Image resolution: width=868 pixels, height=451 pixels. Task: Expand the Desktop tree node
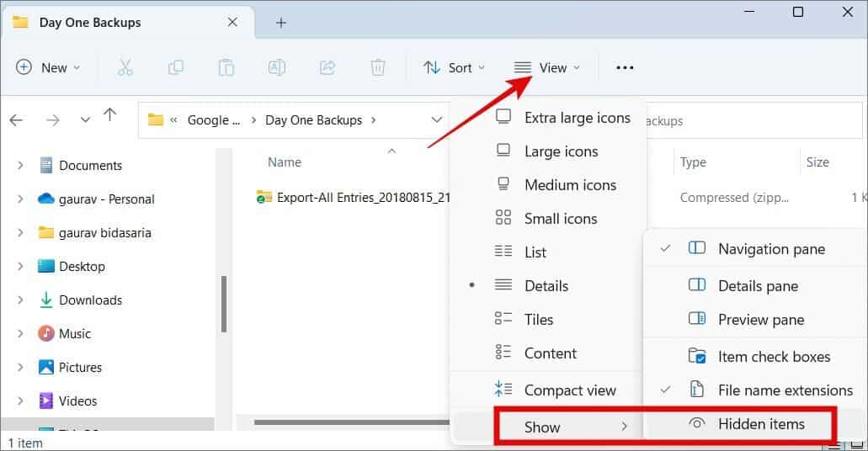20,266
